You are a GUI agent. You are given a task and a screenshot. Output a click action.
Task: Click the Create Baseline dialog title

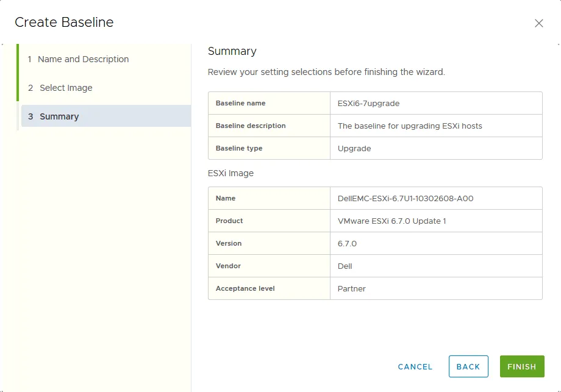pos(64,23)
